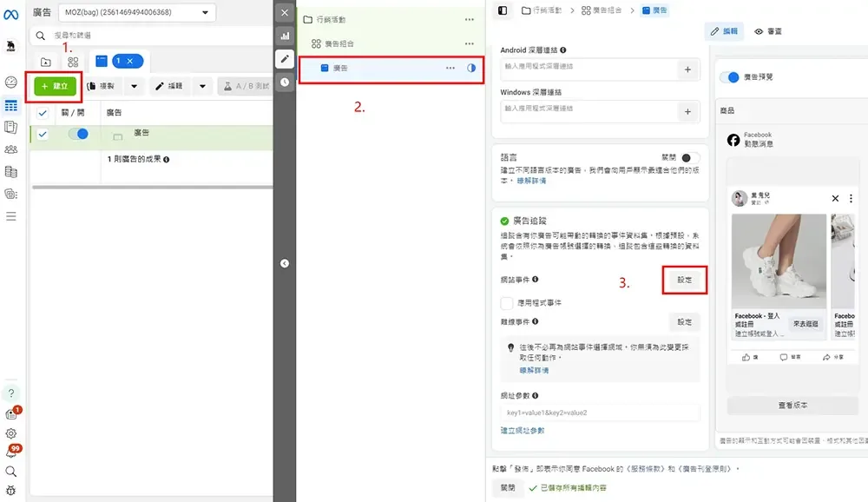Image resolution: width=868 pixels, height=502 pixels.
Task: Switch to the campaigns folder tab
Action: point(46,62)
